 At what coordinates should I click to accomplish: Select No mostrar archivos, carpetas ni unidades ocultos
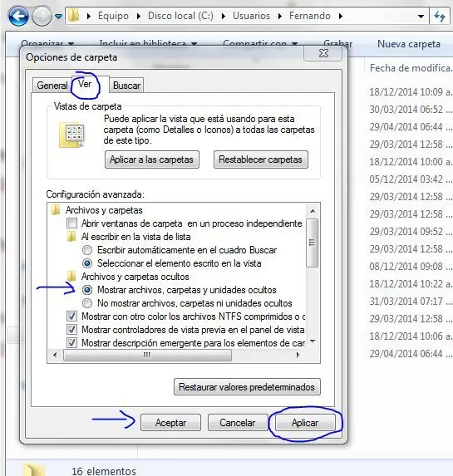pos(87,303)
